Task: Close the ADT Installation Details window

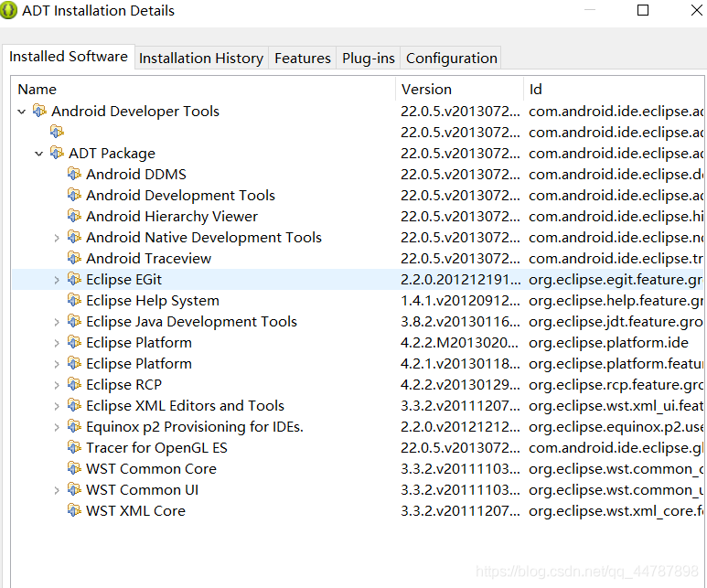Action: click(697, 10)
